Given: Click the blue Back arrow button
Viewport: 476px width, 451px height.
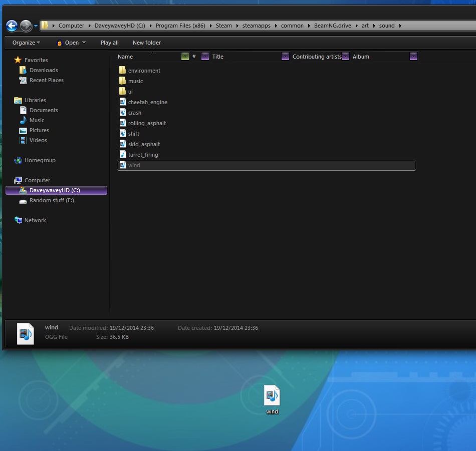Looking at the screenshot, I should coord(12,26).
